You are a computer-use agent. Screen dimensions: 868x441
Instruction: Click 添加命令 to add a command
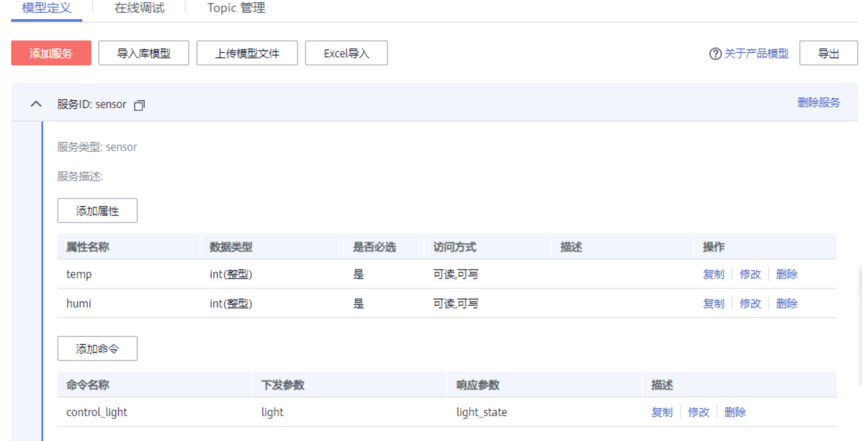point(97,349)
